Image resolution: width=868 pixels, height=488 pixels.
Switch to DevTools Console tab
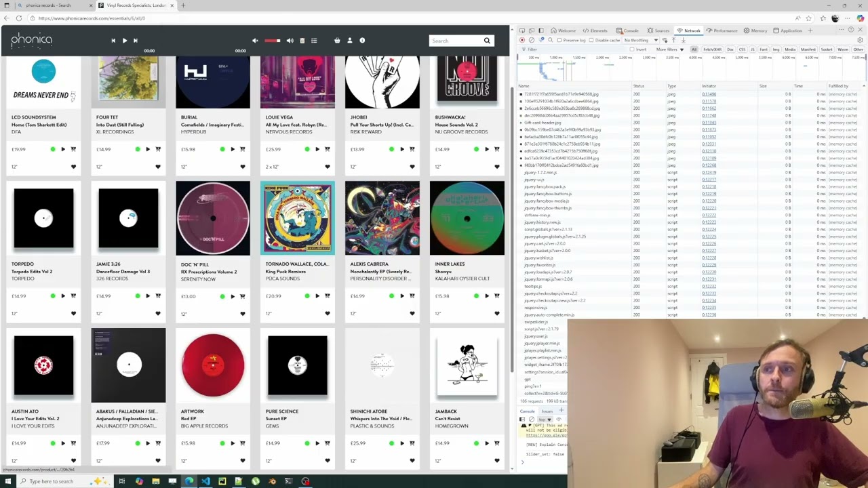(x=628, y=30)
